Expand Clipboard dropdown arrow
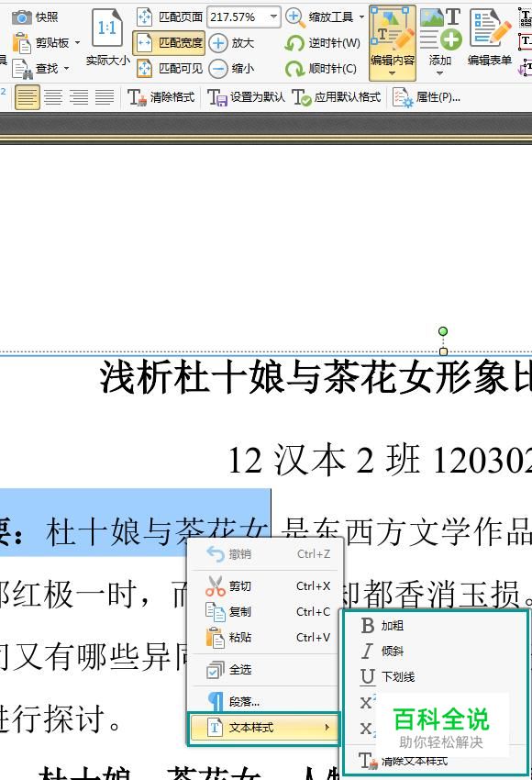The width and height of the screenshot is (532, 780). 77,43
